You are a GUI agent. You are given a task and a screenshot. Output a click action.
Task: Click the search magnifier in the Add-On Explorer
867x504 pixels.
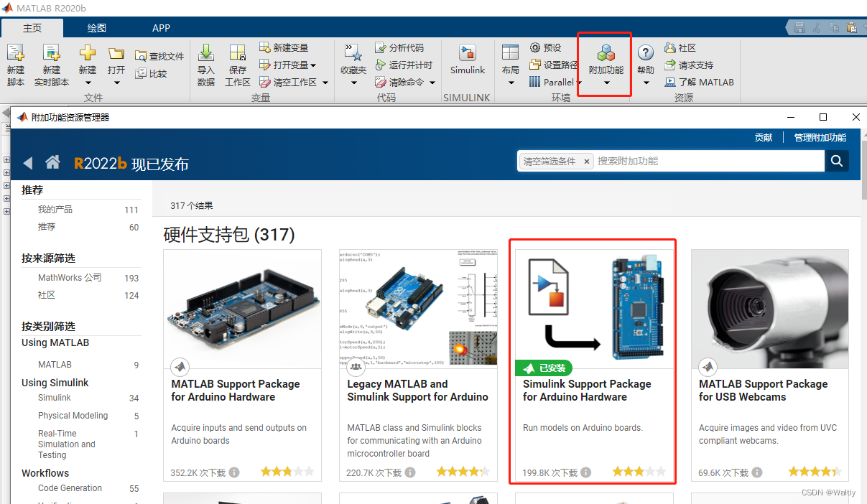pyautogui.click(x=836, y=162)
